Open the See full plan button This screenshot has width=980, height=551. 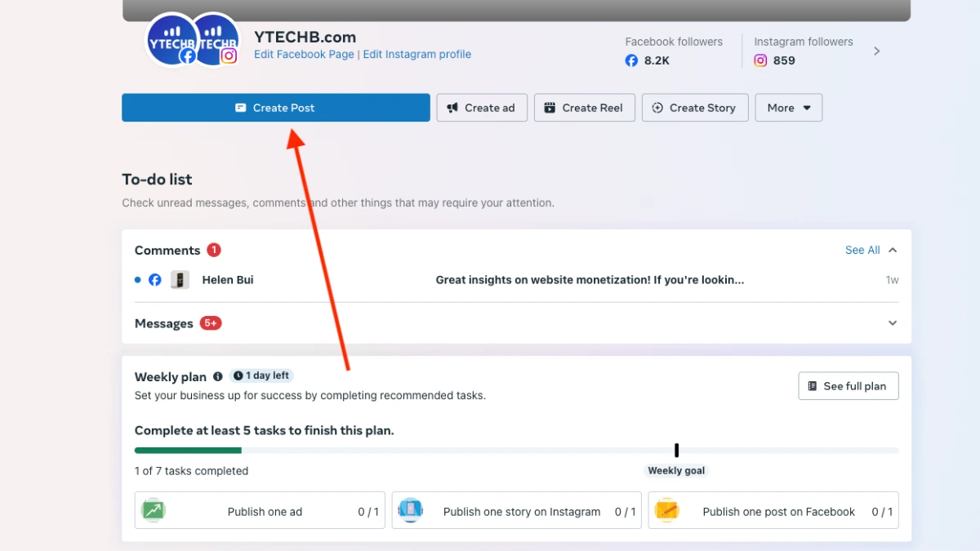849,386
